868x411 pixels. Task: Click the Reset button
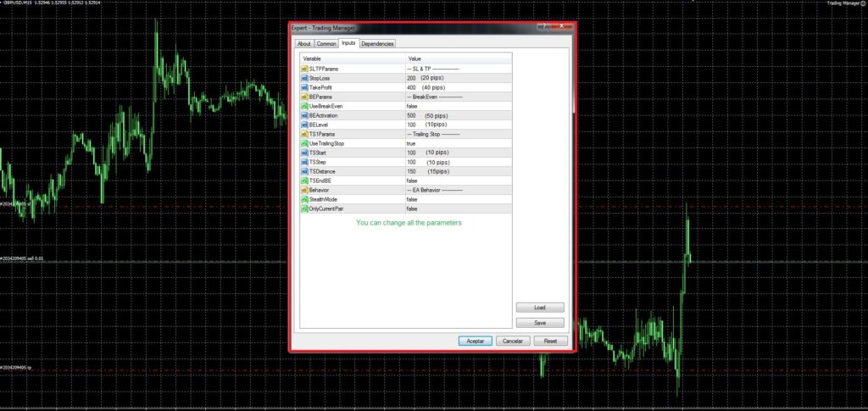click(551, 342)
